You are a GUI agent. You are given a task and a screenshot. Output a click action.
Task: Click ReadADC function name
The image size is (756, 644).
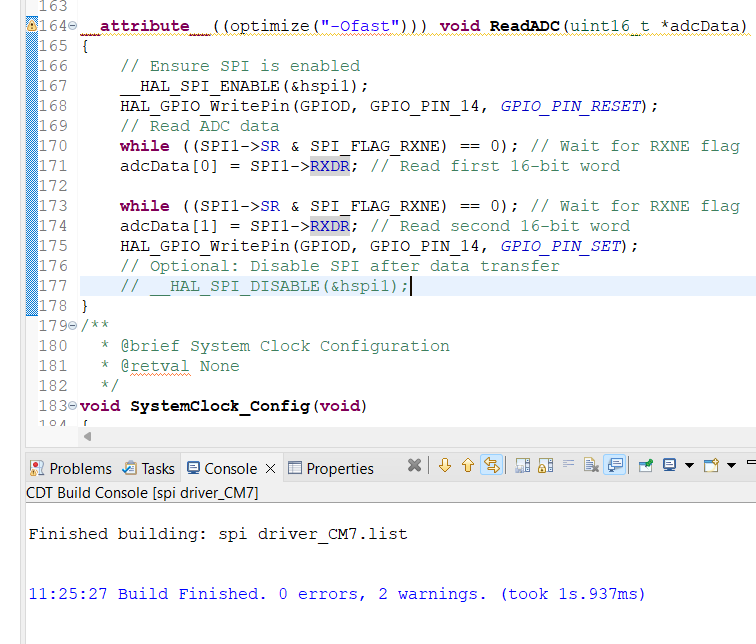click(x=525, y=26)
